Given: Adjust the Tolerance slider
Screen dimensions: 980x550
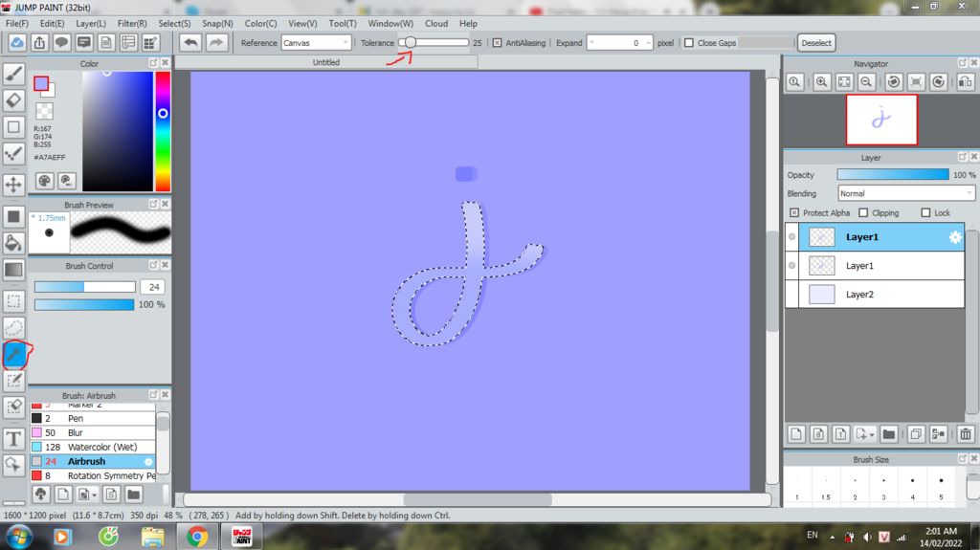Looking at the screenshot, I should [434, 42].
